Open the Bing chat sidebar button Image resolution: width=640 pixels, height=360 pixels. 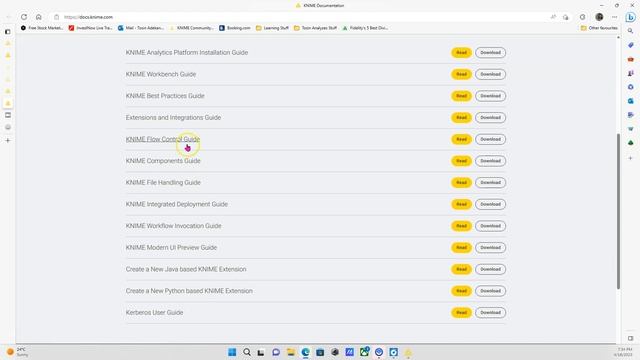631,17
